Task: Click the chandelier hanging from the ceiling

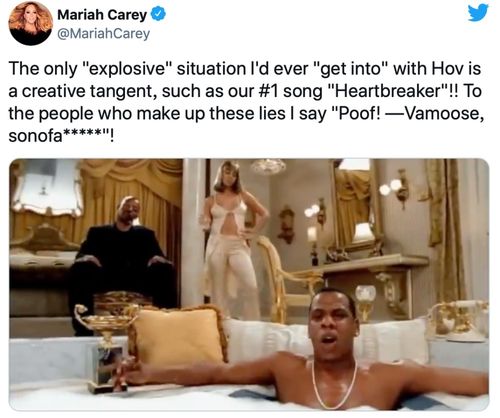Action: pos(268,166)
